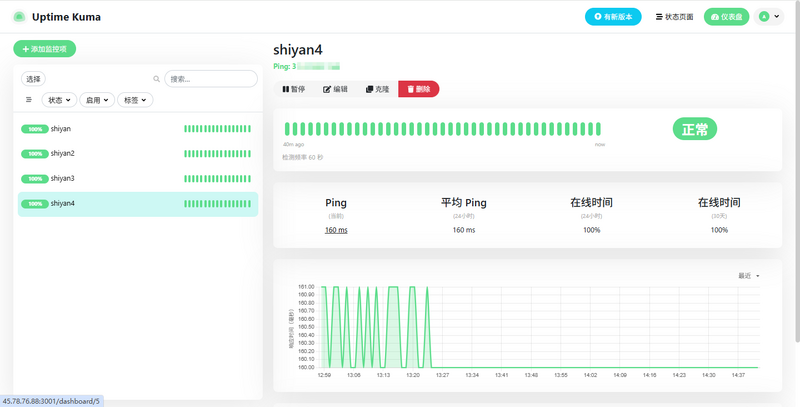This screenshot has height=407, width=800.
Task: Expand the 标签 filter dropdown
Action: pos(135,100)
